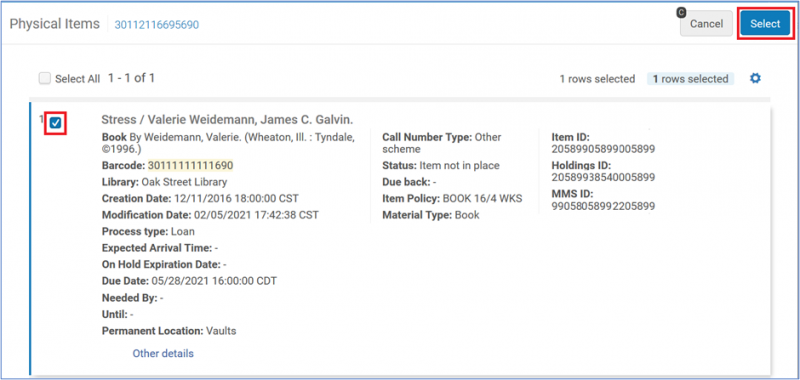Click the 1 - 1 of 1 count
This screenshot has height=380, width=800.
[x=131, y=78]
